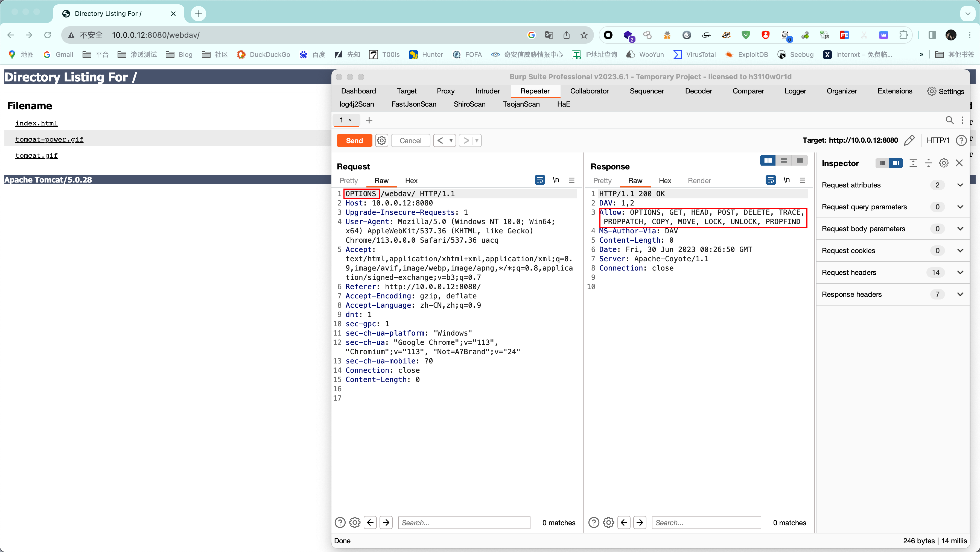Edit target with pencil icon
The width and height of the screenshot is (980, 552).
pos(909,140)
